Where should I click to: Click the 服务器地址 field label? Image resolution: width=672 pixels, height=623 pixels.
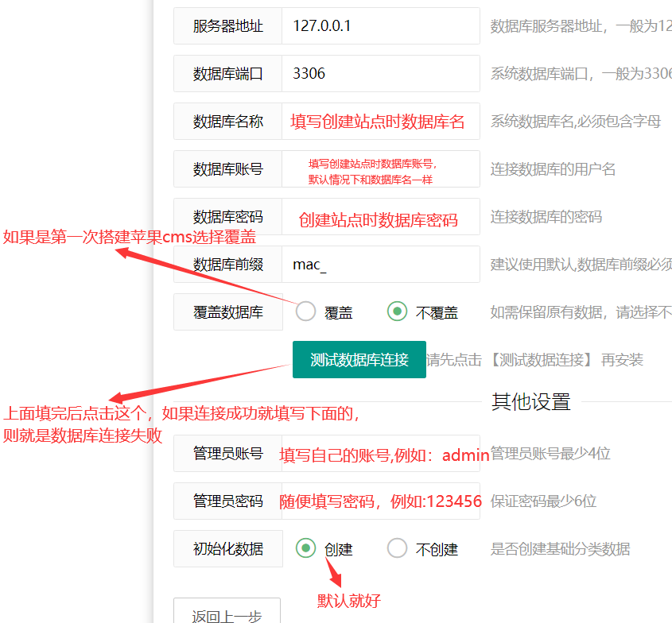pos(228,26)
